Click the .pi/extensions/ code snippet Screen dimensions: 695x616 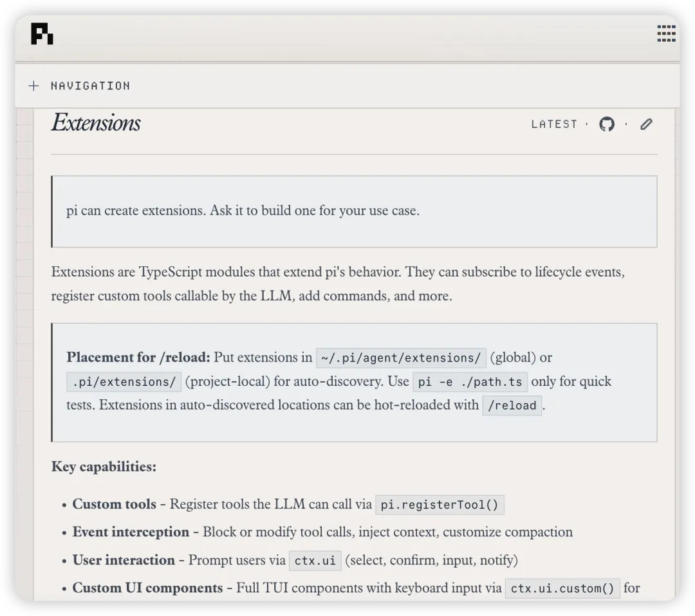(x=124, y=382)
